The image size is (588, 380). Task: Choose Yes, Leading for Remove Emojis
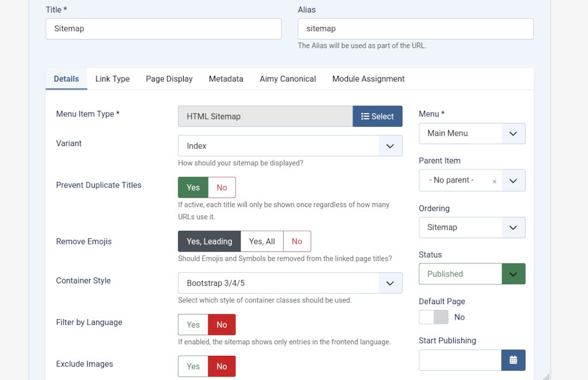pos(209,241)
